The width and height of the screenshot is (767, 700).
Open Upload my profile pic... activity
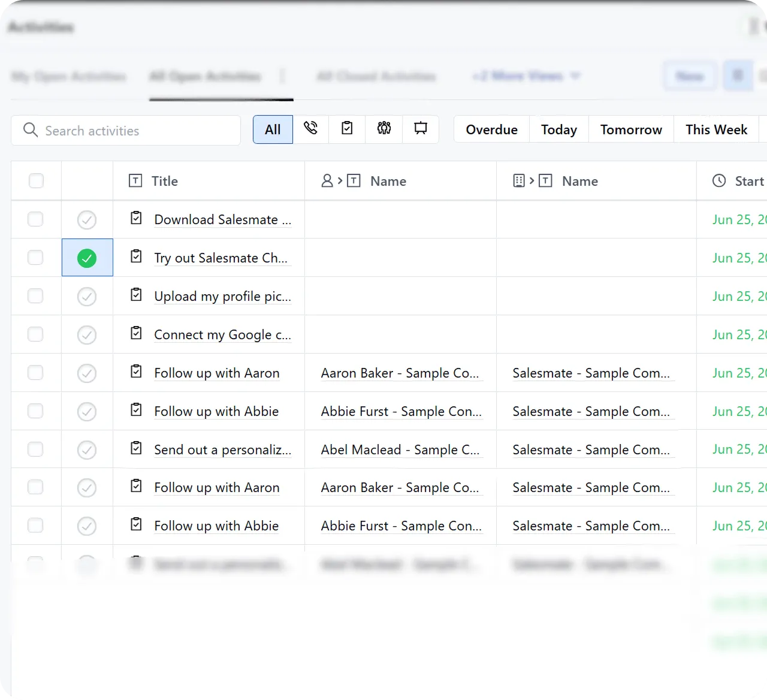[223, 297]
